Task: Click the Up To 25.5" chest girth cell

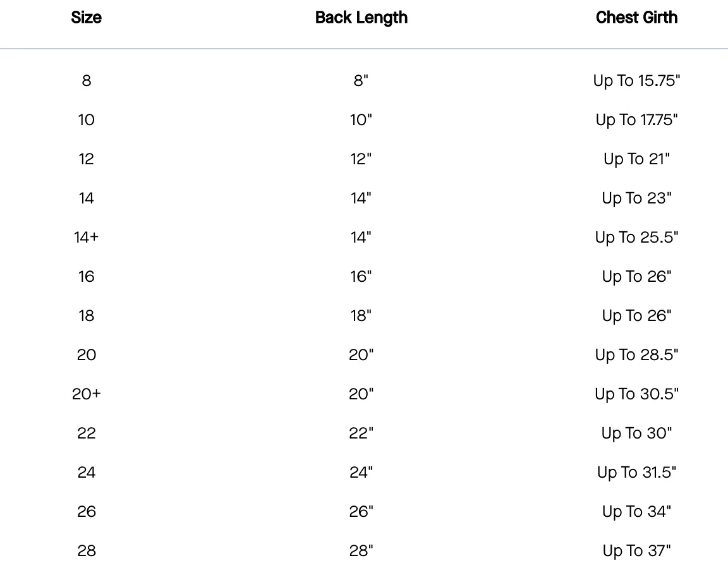Action: 636,238
